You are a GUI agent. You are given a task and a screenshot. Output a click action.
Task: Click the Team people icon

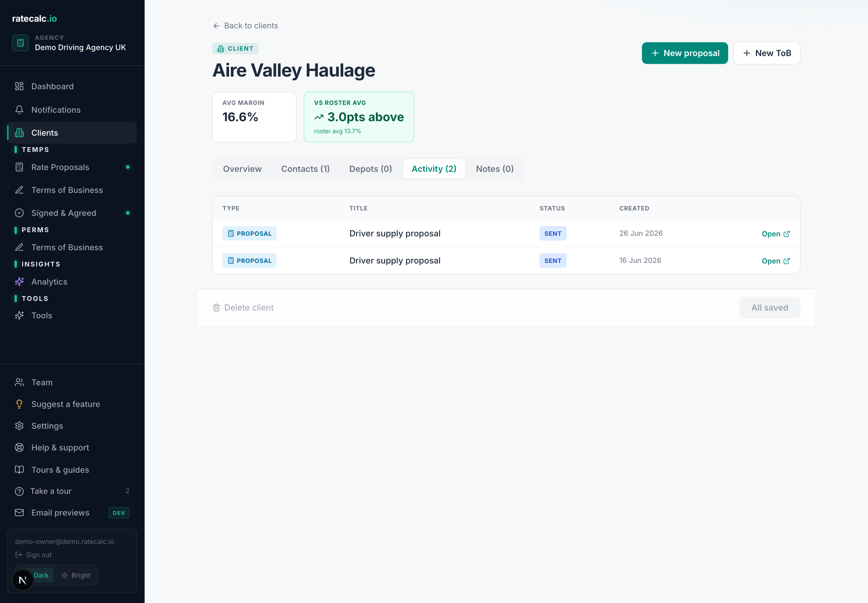(x=19, y=382)
